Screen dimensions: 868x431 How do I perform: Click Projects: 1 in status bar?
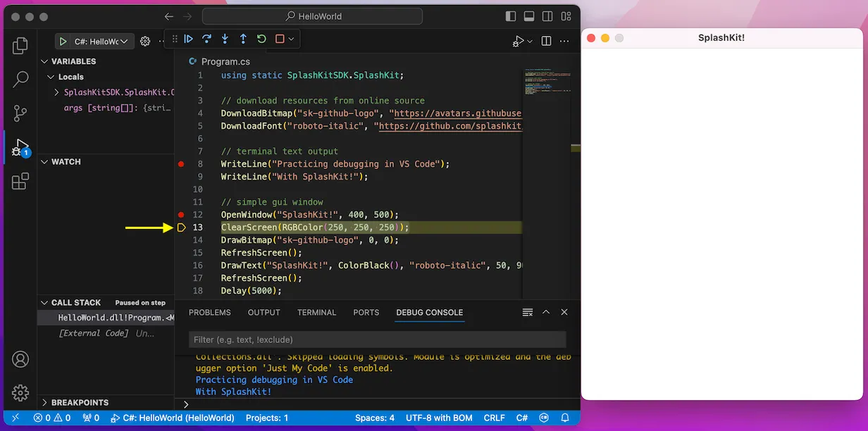[267, 418]
